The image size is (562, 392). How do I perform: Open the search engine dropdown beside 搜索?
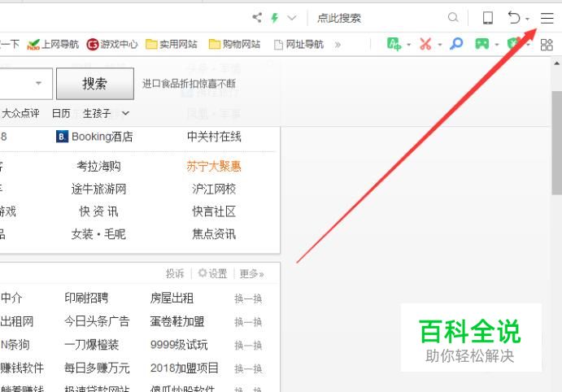38,83
